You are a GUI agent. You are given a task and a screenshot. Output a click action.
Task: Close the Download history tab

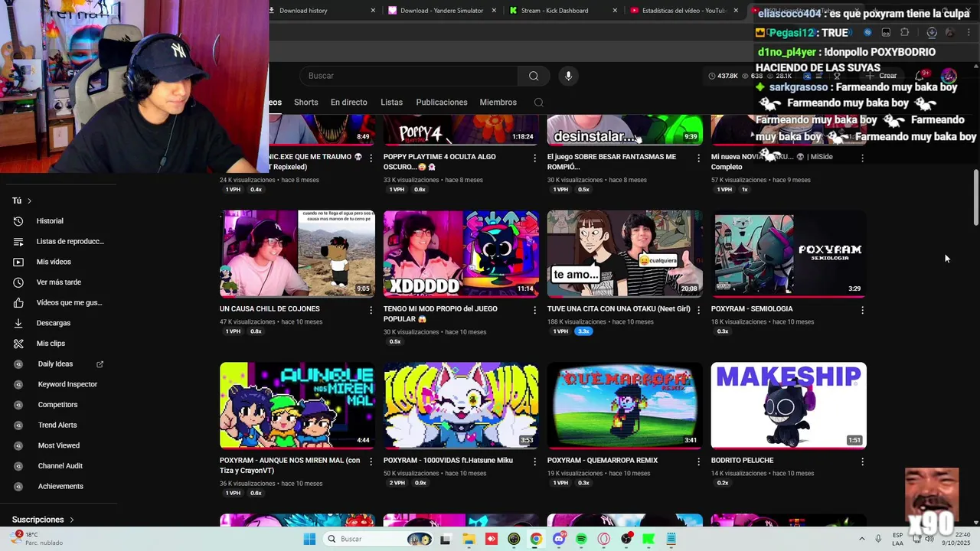tap(373, 11)
